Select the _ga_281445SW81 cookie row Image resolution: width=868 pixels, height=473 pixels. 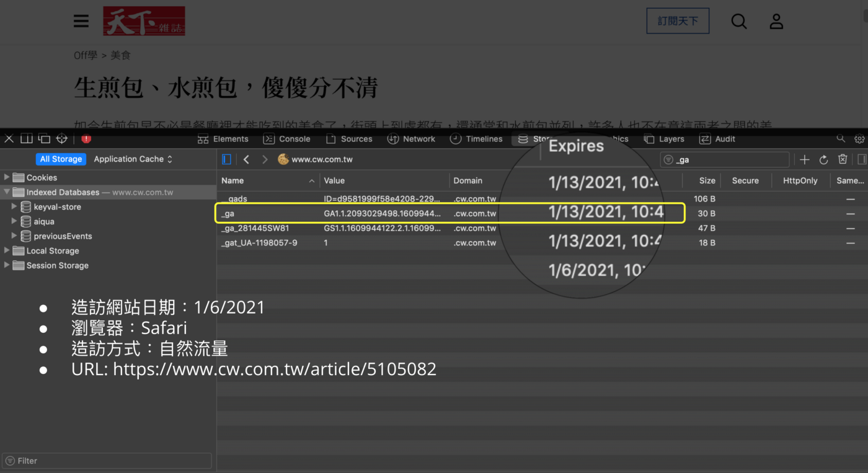542,228
